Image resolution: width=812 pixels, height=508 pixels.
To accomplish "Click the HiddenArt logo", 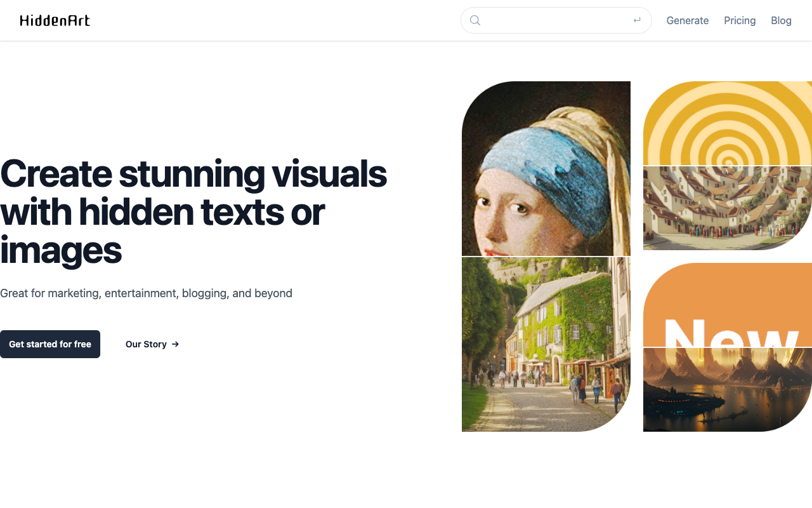I will pos(55,20).
